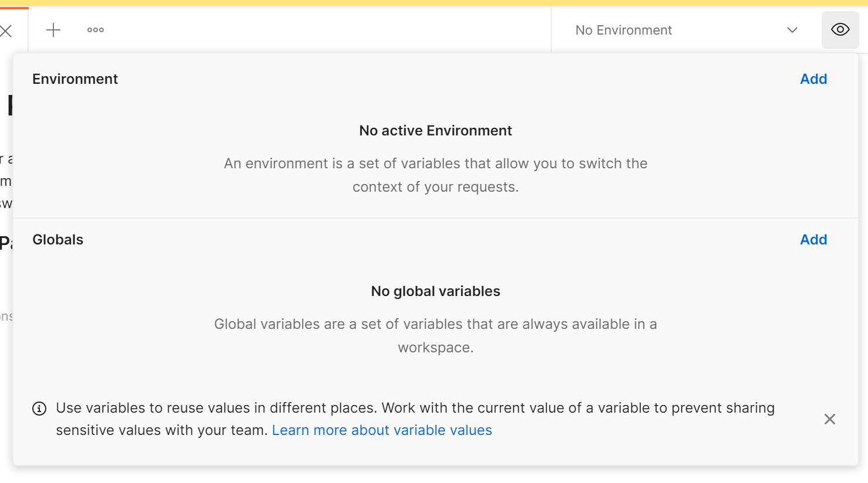Screen dimensions: 868x483
Task: Click the chevron arrow of the environment selector
Action: click(792, 30)
